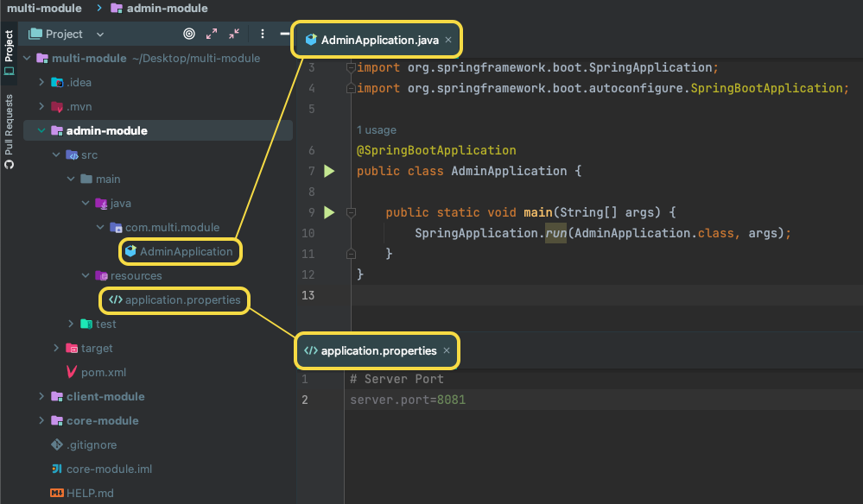This screenshot has height=504, width=863.
Task: Expand the .mvn folder
Action: pyautogui.click(x=41, y=107)
